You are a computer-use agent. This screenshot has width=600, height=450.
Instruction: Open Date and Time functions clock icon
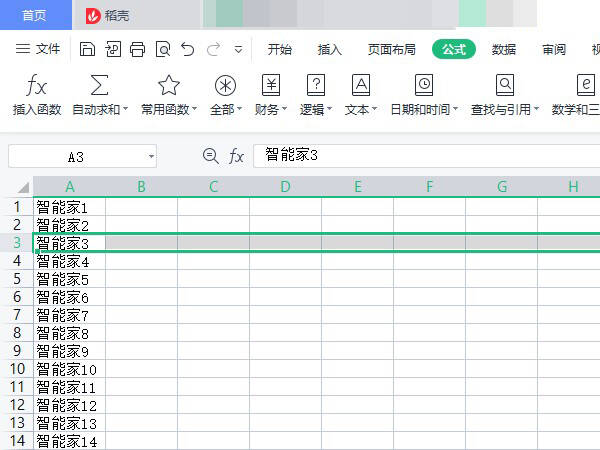(x=424, y=85)
